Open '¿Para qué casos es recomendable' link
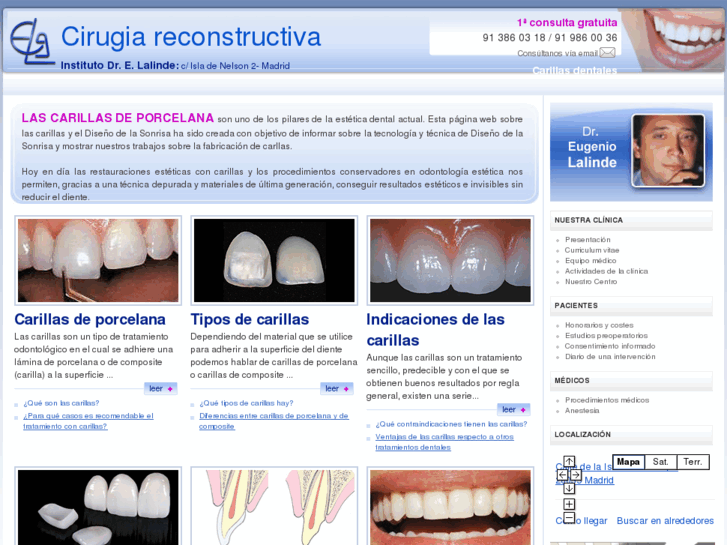The height and width of the screenshot is (545, 727). tap(88, 421)
